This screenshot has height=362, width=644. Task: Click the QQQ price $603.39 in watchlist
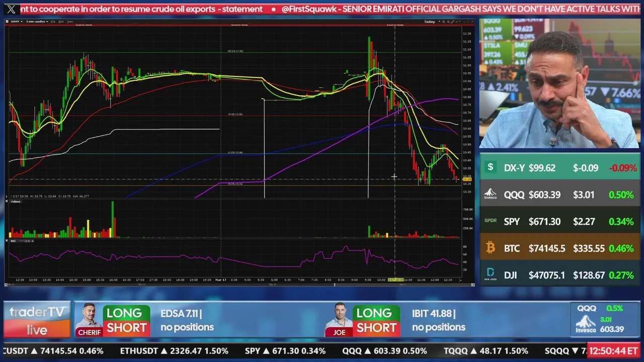(544, 195)
